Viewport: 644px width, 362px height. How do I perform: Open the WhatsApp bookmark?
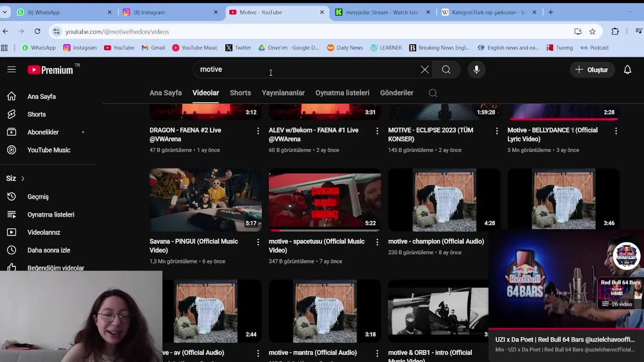(x=39, y=48)
